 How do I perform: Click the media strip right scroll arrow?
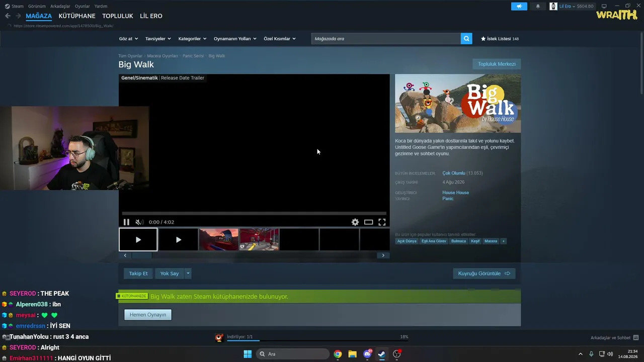click(x=383, y=255)
